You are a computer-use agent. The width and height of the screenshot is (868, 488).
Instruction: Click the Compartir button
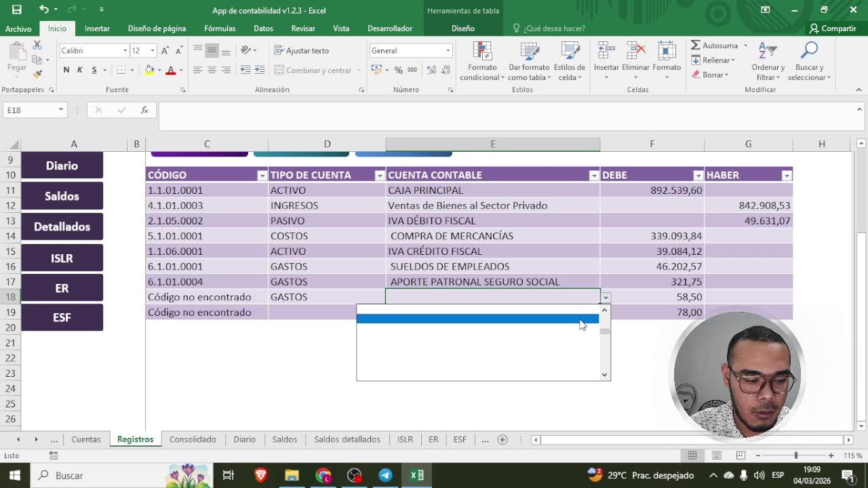(x=833, y=28)
